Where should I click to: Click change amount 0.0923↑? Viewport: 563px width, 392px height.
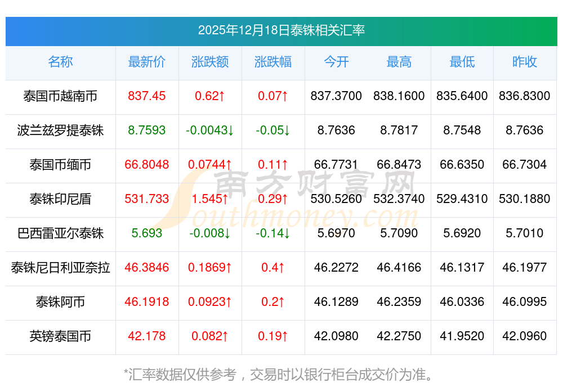(x=210, y=301)
